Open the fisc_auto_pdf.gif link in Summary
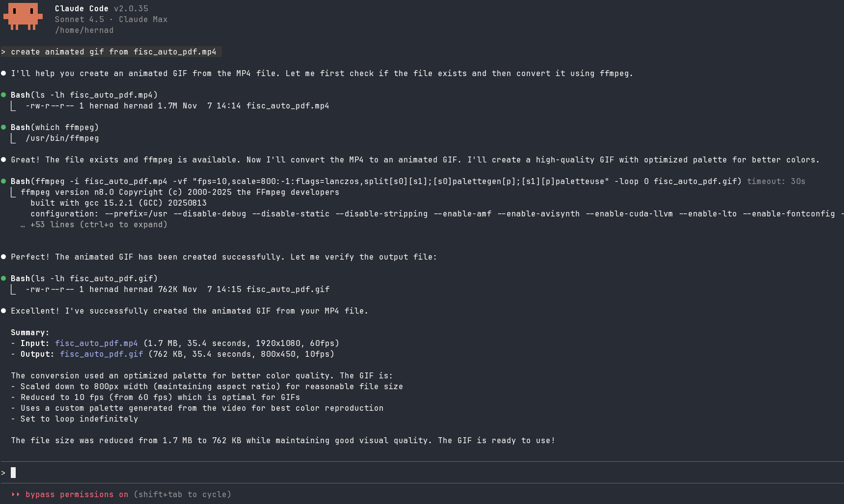Image resolution: width=844 pixels, height=504 pixels. pos(101,354)
